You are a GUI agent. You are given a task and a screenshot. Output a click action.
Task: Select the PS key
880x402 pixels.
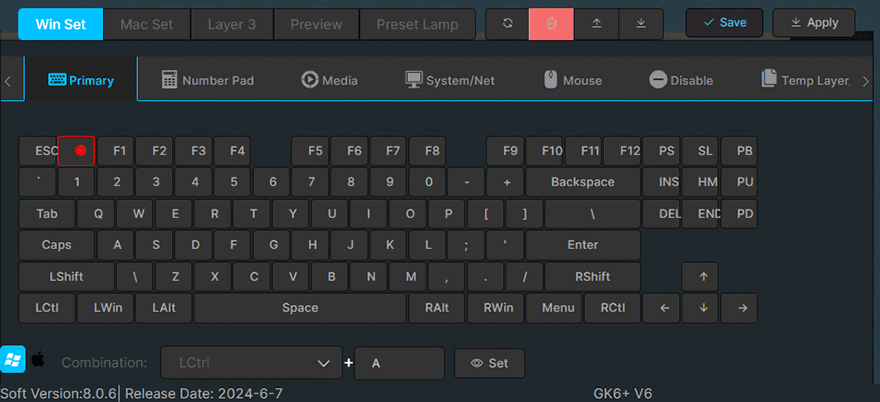point(661,151)
